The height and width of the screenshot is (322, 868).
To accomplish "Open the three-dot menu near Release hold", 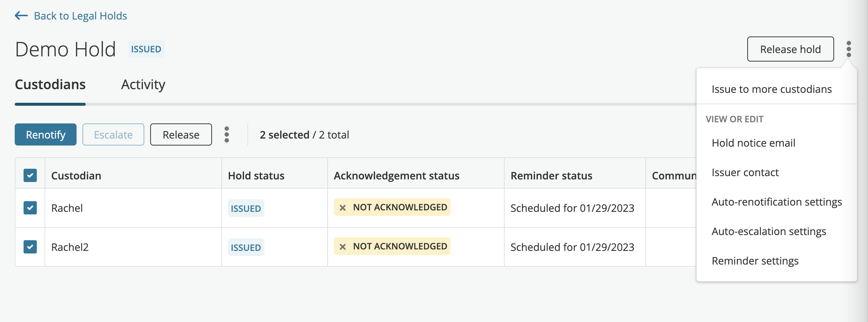I will pyautogui.click(x=849, y=49).
